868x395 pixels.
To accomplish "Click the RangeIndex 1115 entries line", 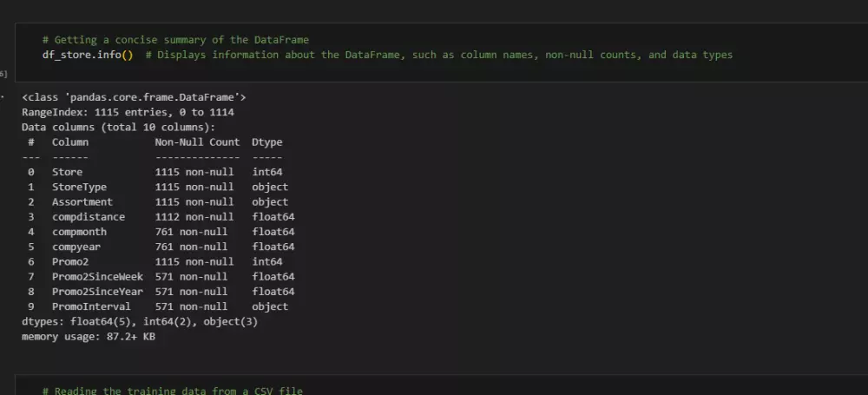I will tap(128, 112).
